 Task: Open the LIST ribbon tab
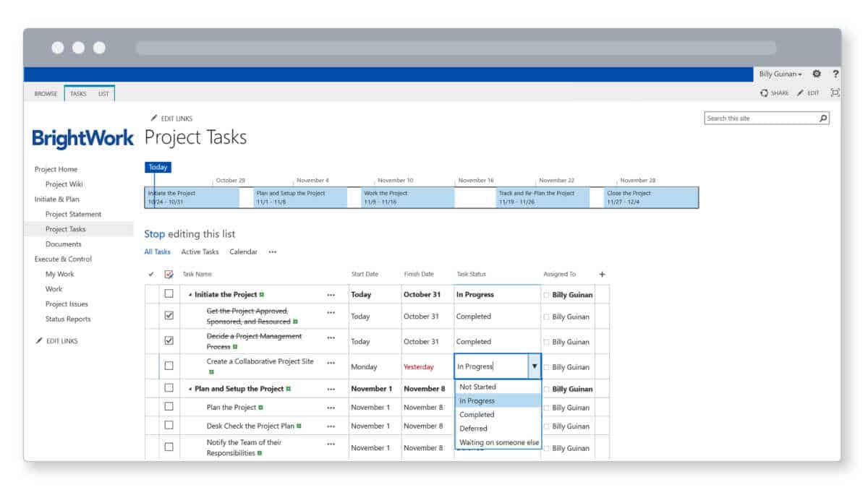click(103, 93)
